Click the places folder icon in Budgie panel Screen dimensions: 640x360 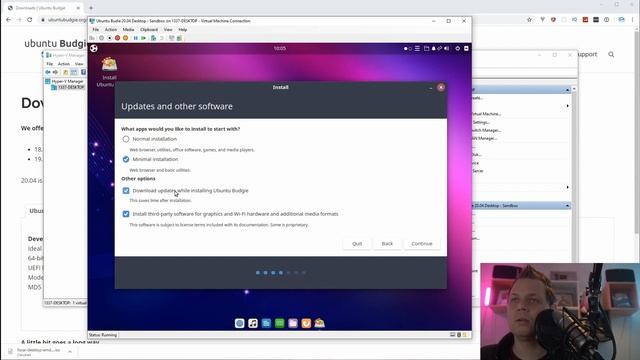tap(427, 48)
